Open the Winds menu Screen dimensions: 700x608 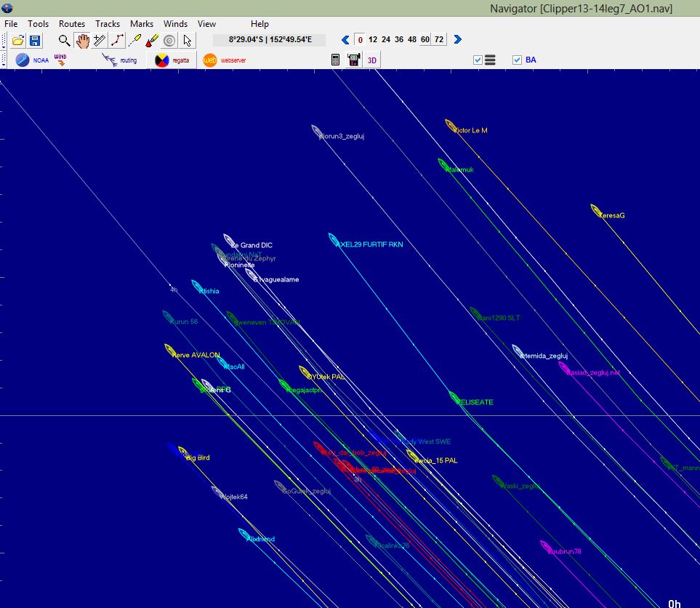click(175, 24)
